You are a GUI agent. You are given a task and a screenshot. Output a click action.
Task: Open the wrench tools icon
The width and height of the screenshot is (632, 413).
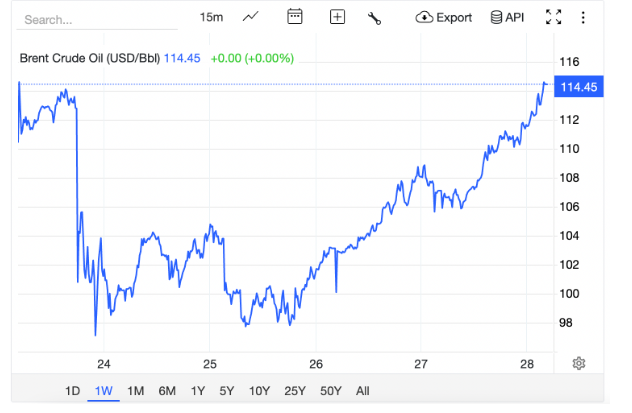tap(375, 17)
